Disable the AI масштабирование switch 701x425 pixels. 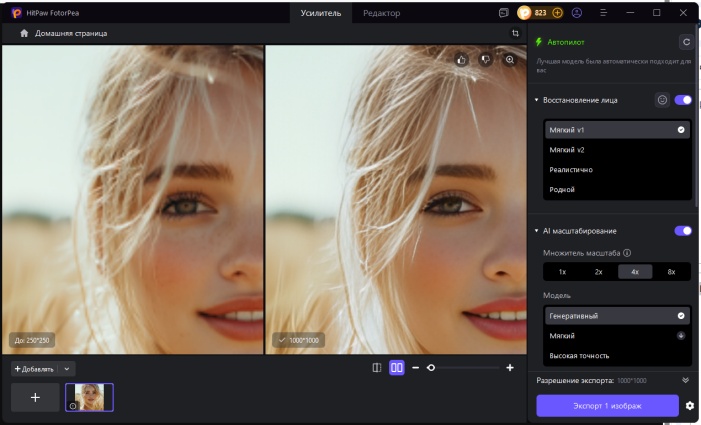tap(683, 231)
